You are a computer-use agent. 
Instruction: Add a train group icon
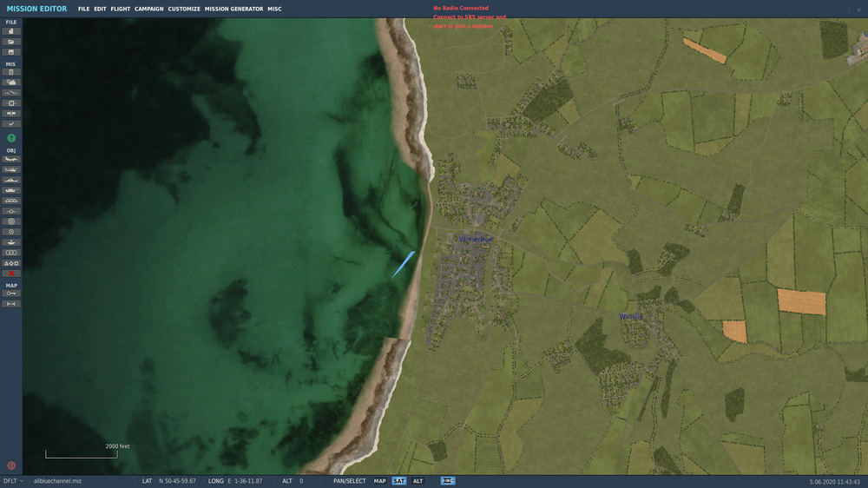(11, 201)
